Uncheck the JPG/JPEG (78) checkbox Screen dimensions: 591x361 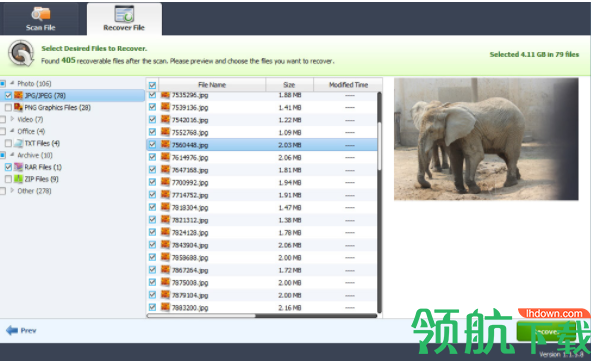(x=8, y=96)
